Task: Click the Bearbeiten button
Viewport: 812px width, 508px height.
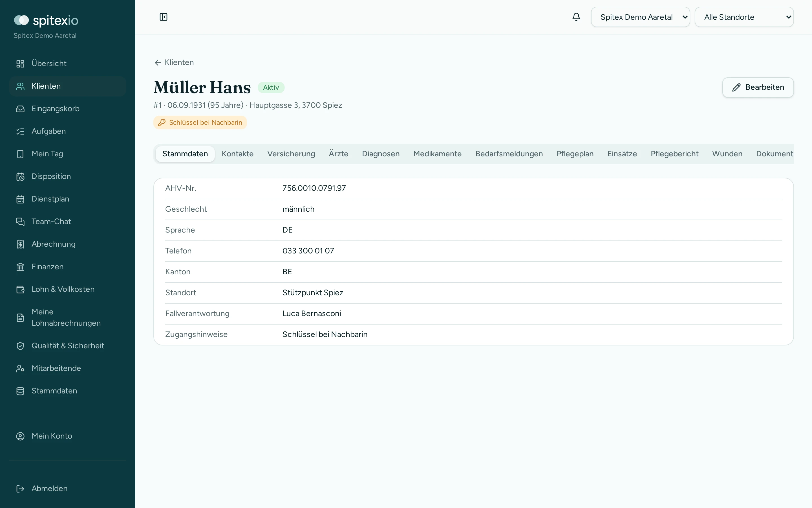Action: pos(758,87)
